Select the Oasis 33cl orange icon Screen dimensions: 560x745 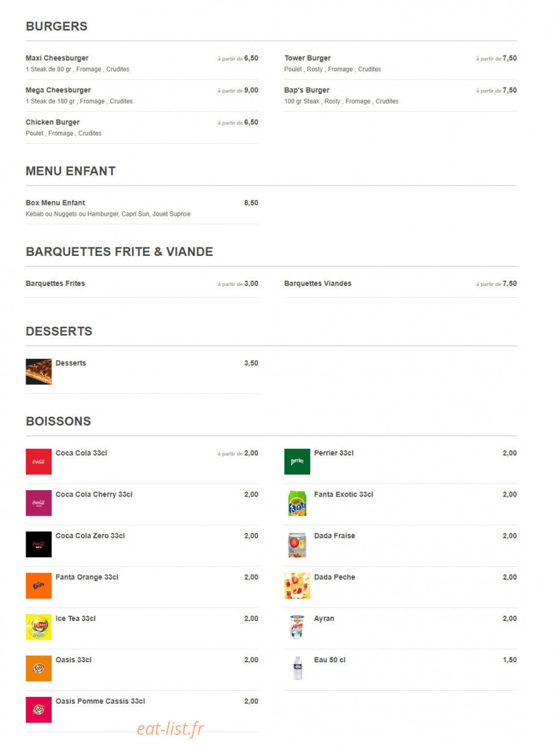coord(39,668)
